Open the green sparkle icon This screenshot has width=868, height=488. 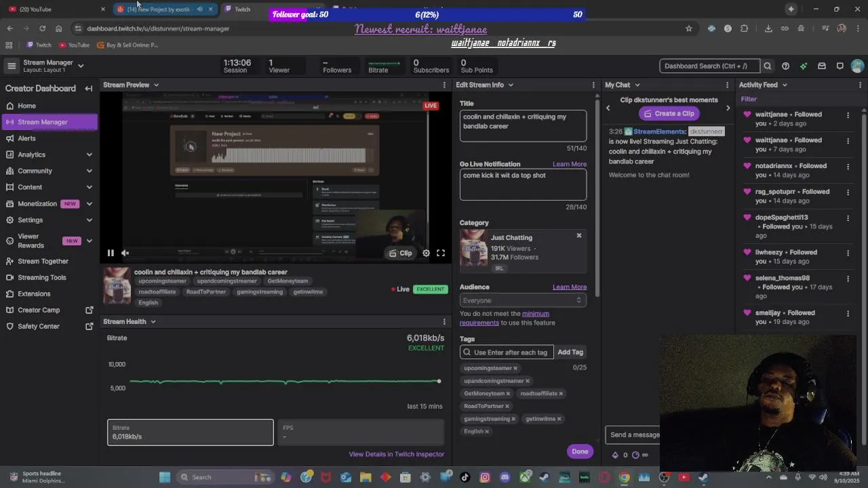pos(804,66)
